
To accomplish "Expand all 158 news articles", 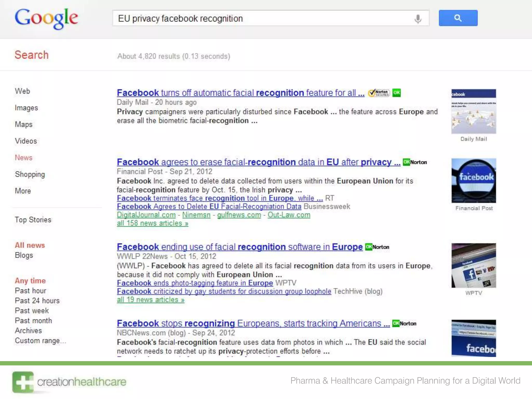I will [152, 223].
